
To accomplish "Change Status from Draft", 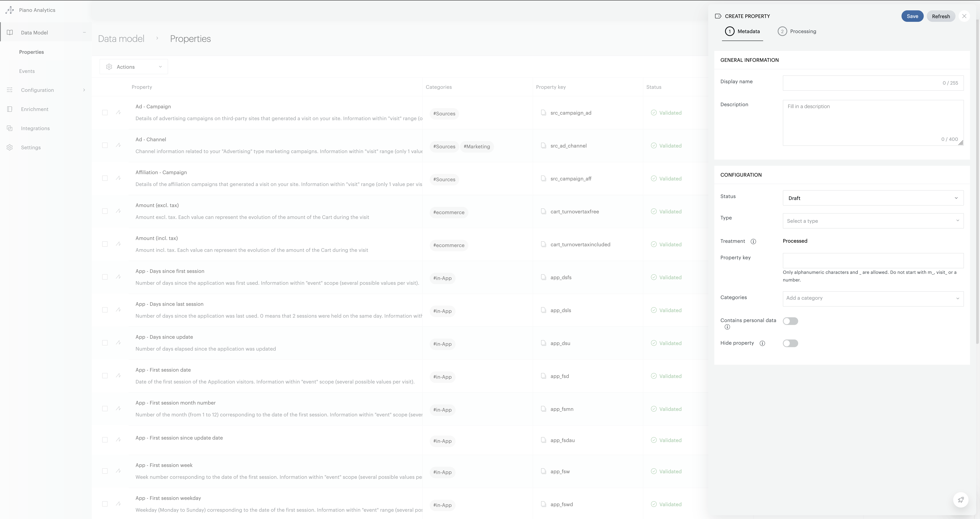I will 873,198.
